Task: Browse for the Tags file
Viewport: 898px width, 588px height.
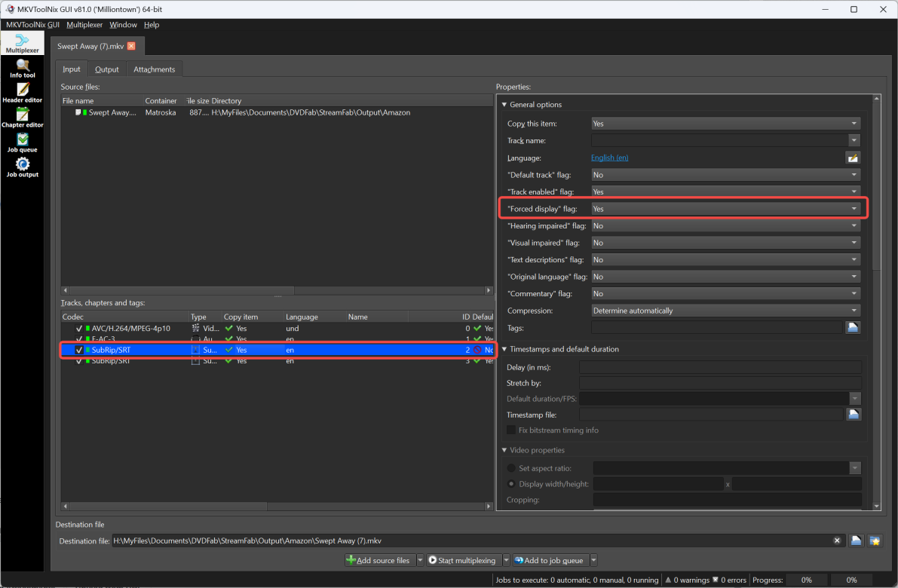Action: tap(853, 327)
